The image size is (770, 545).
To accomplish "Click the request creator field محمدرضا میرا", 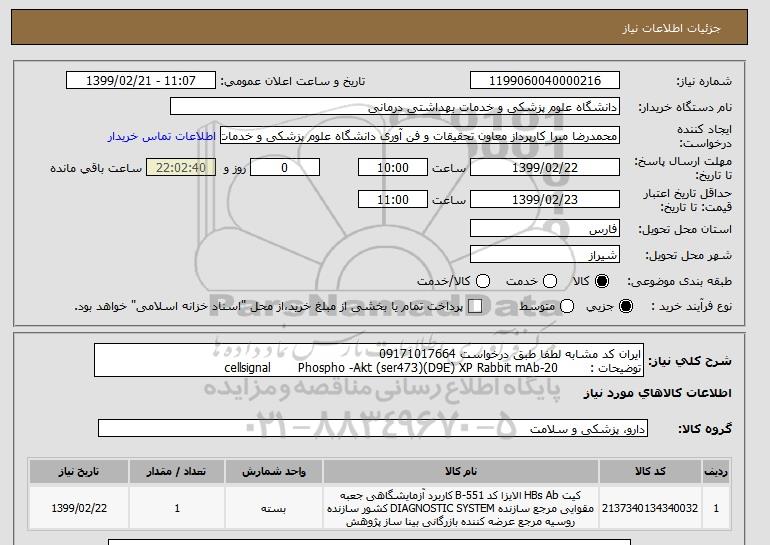I will (420, 136).
